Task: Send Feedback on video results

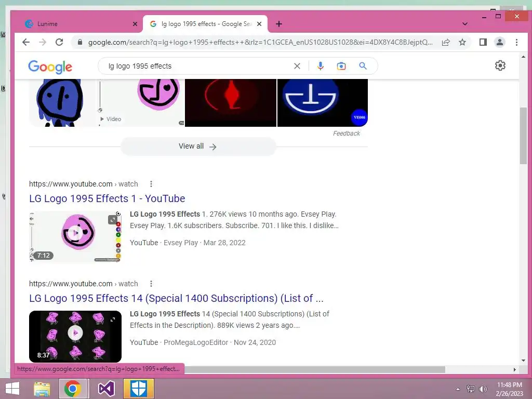Action: click(346, 134)
